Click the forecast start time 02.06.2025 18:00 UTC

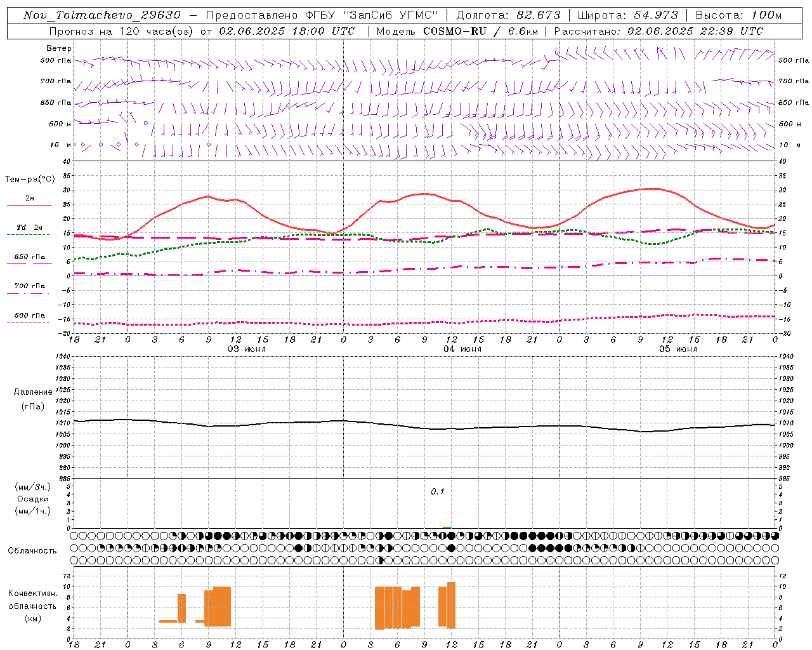(x=287, y=31)
